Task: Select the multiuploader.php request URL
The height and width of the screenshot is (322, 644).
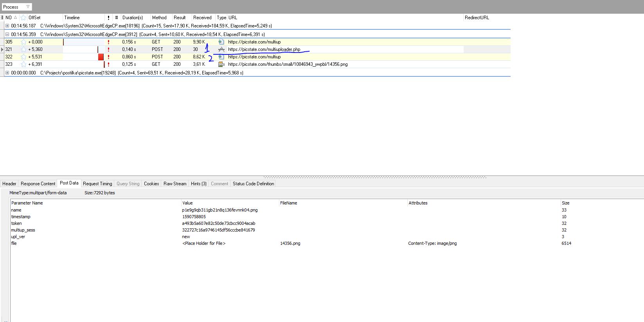Action: click(x=264, y=49)
